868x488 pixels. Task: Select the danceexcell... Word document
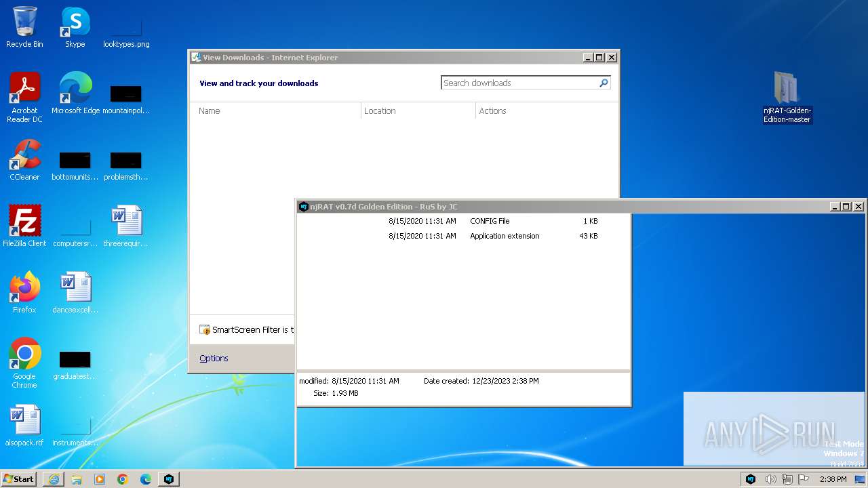pos(75,292)
